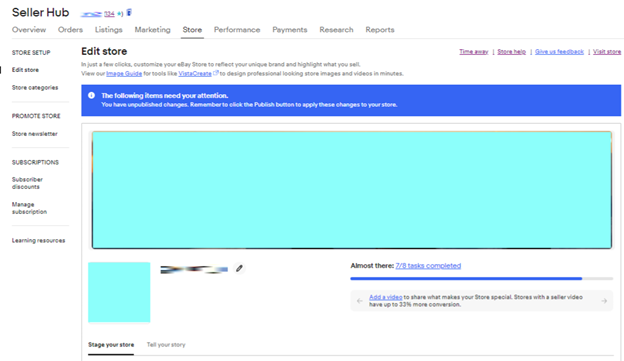Click the badge icon beside Seller Hub
This screenshot has width=624, height=361.
click(x=129, y=13)
